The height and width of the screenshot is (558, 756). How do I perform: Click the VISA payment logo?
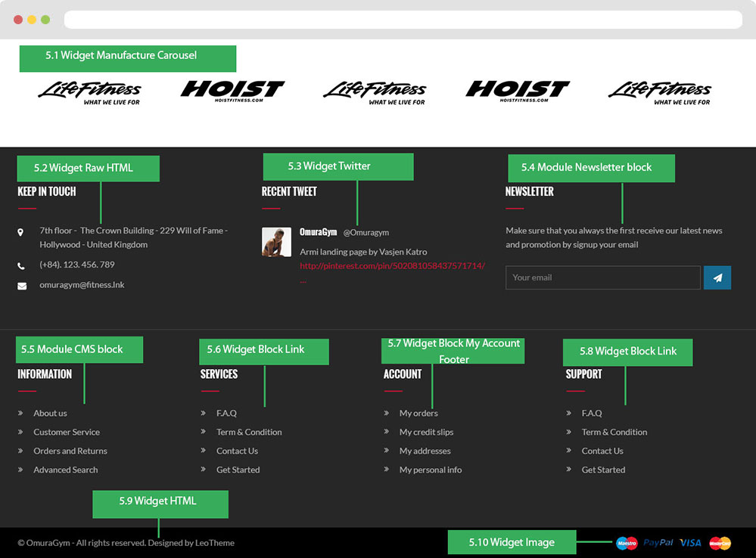click(690, 543)
